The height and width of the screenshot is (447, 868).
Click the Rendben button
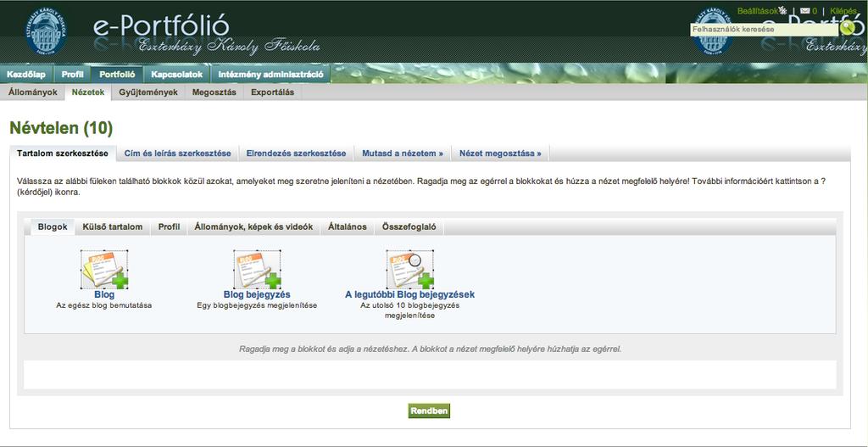(x=429, y=411)
